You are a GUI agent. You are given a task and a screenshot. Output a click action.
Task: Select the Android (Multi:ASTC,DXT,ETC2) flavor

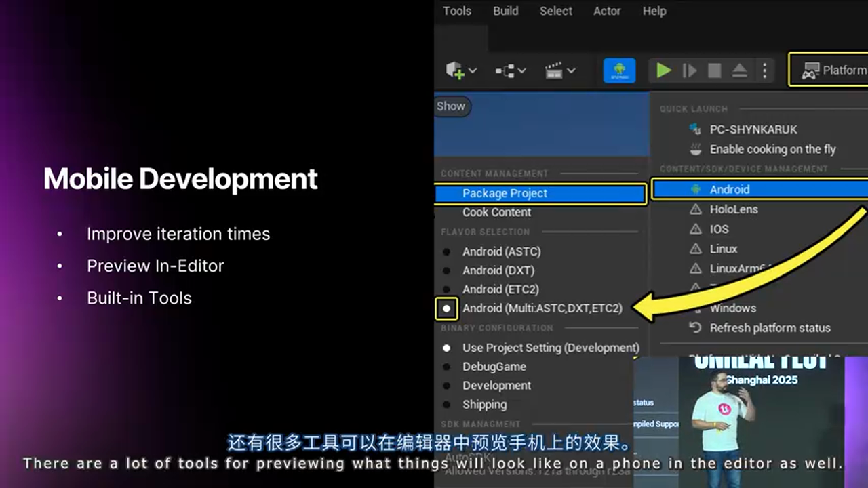pyautogui.click(x=542, y=308)
